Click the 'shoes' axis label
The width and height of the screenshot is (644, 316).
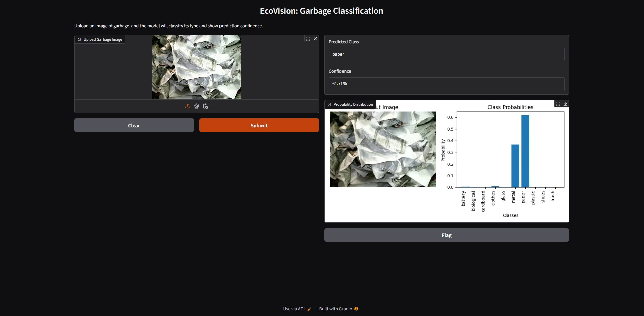click(x=543, y=197)
